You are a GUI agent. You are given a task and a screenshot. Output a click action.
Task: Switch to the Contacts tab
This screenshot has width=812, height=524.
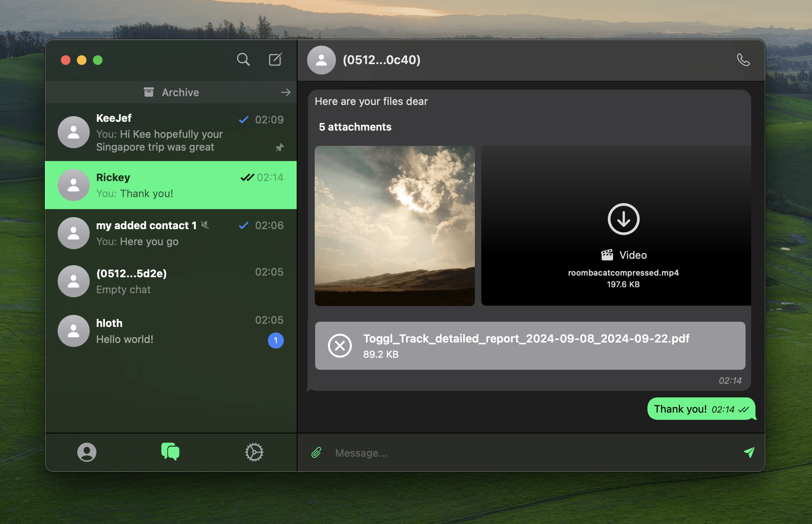pos(86,452)
